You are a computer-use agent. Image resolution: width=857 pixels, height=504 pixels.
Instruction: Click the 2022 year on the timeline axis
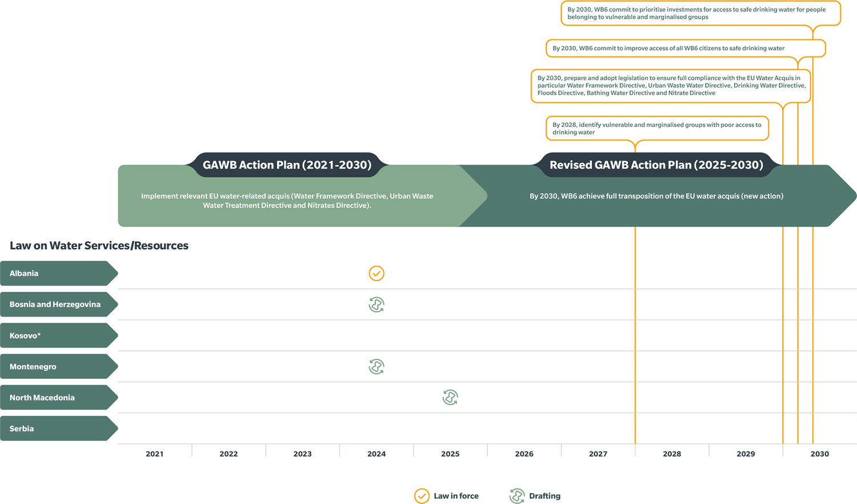(x=229, y=454)
